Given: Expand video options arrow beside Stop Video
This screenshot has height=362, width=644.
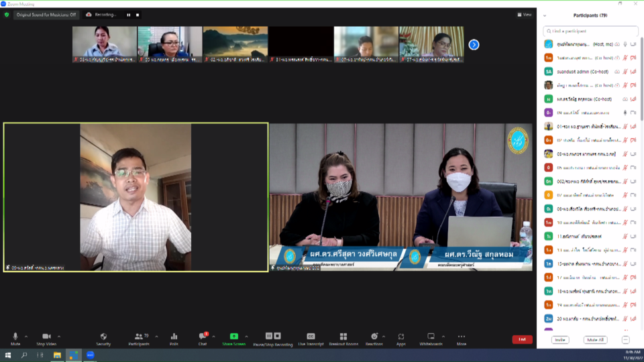Looking at the screenshot, I should (59, 337).
